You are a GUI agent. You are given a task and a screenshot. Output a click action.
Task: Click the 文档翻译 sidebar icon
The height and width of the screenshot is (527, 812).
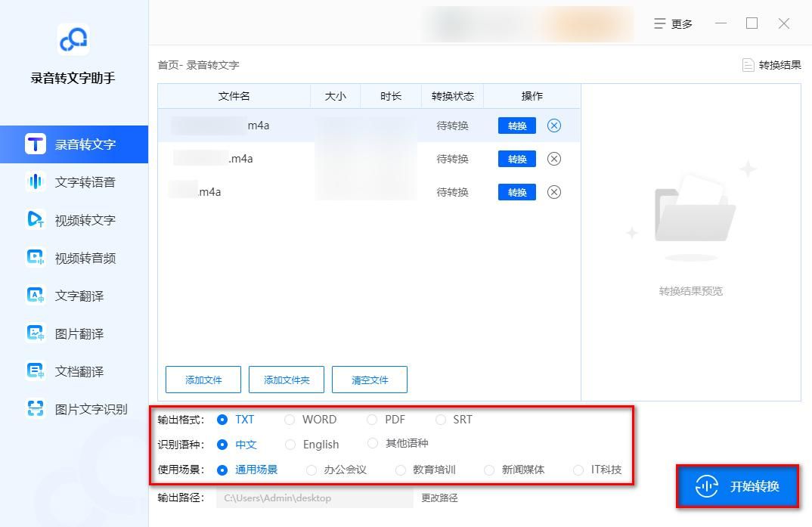point(36,371)
